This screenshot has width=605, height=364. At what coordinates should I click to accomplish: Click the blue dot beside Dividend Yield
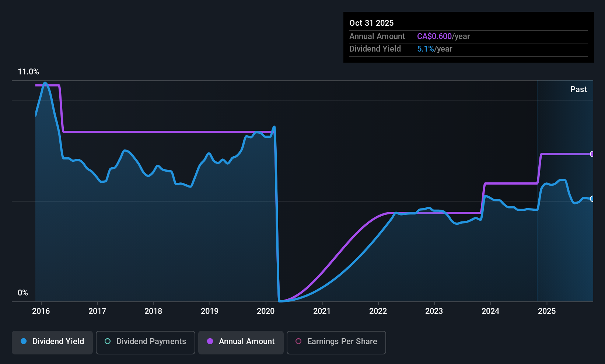[x=24, y=342]
